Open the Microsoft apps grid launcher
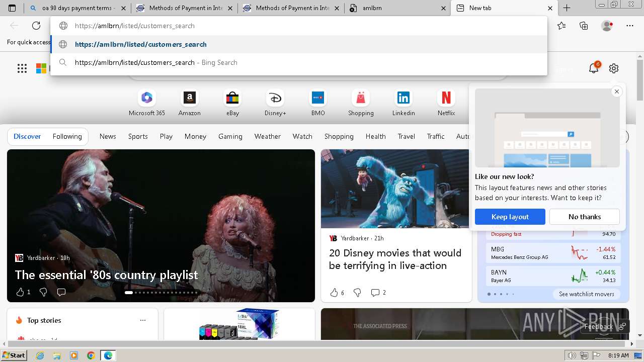This screenshot has width=644, height=362. coord(22,68)
